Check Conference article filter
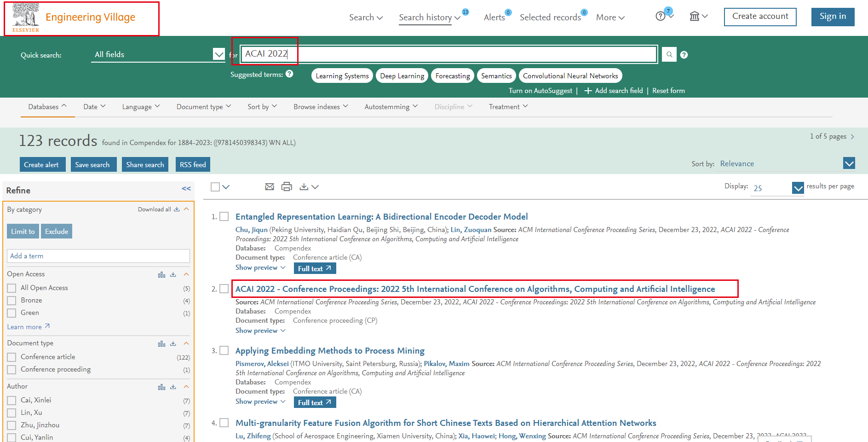Screen dimensions: 868x442 point(11,357)
